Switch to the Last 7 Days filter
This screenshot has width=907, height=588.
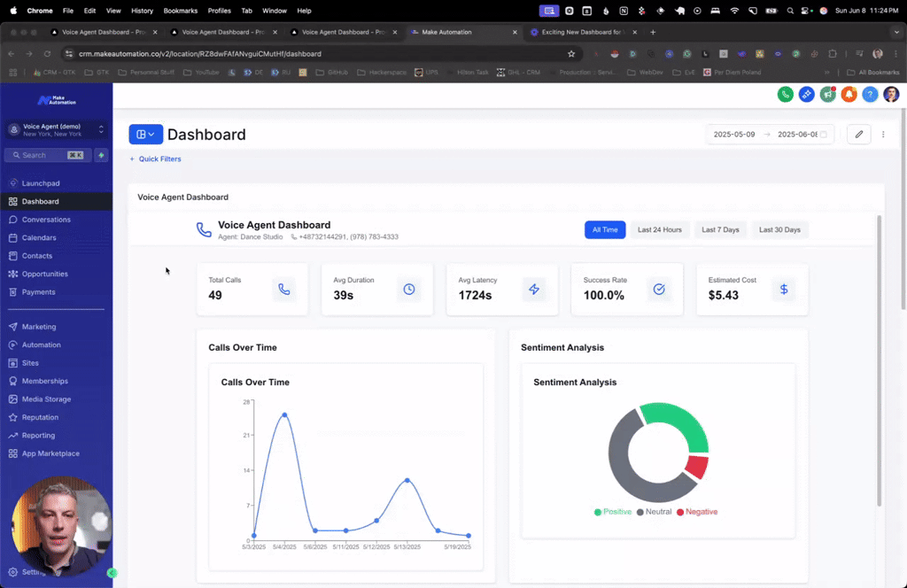click(x=719, y=229)
